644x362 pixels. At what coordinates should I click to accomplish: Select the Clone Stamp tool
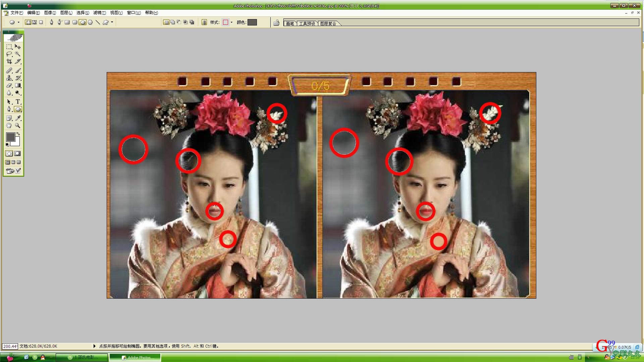click(9, 78)
